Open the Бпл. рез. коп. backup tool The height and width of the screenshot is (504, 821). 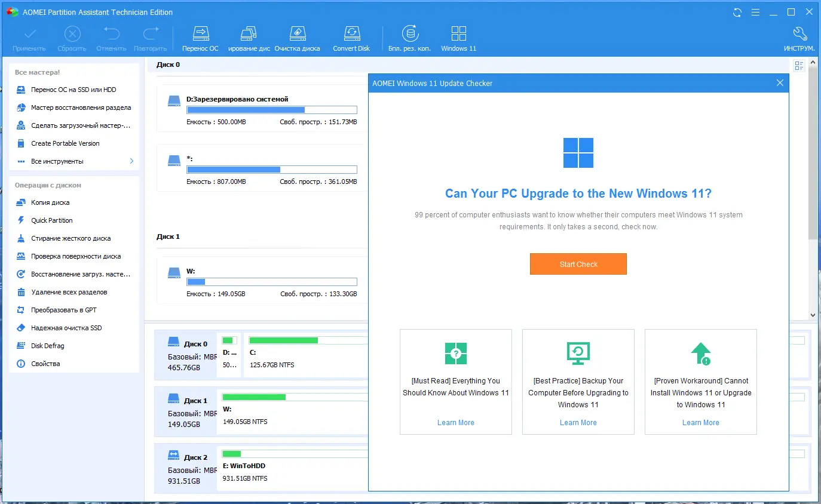pos(409,39)
